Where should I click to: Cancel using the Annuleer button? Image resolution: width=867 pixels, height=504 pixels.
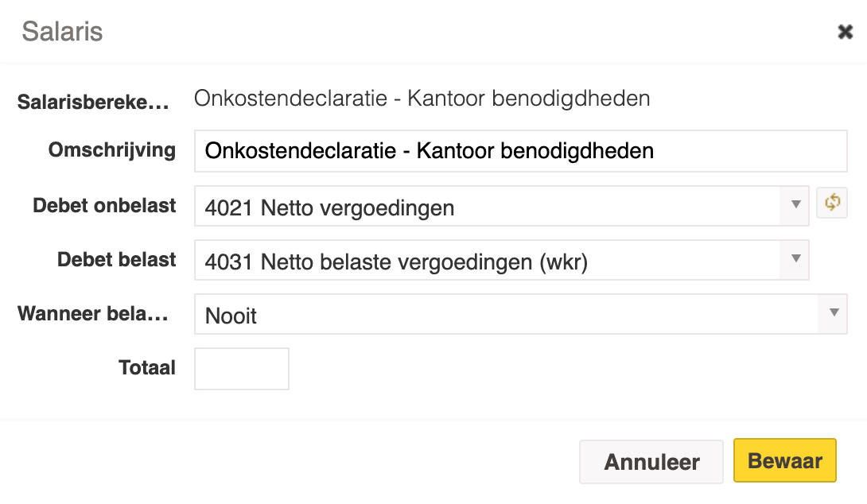(651, 462)
